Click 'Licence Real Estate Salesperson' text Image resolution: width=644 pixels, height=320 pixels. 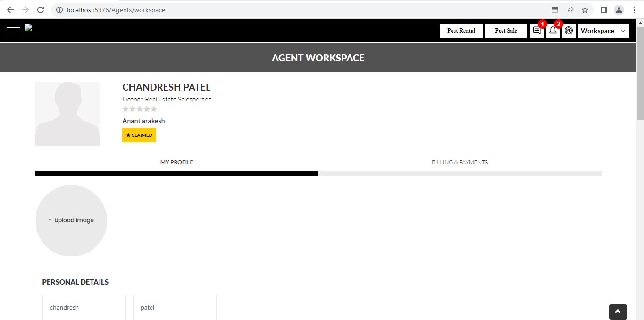point(167,99)
